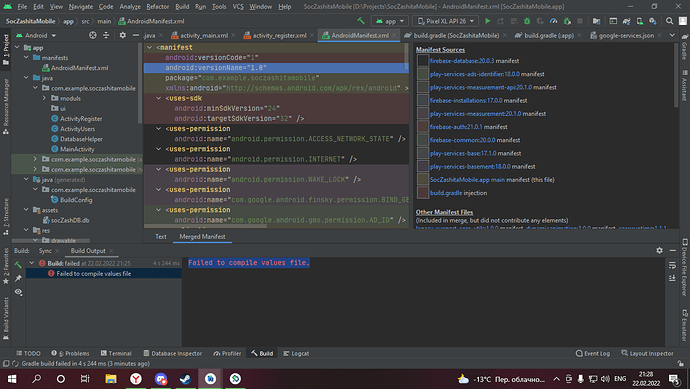This screenshot has width=690, height=389.
Task: Click the Search Everywhere magnifier icon
Action: (x=669, y=21)
